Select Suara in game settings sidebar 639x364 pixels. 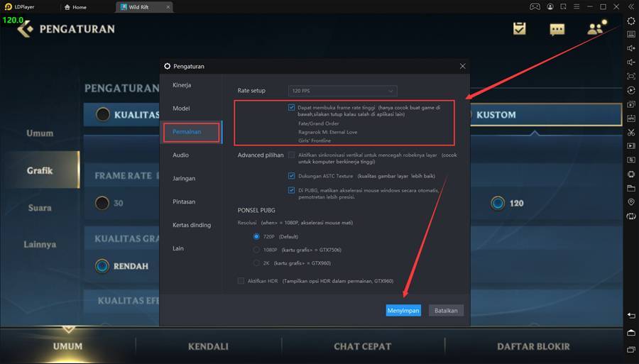click(40, 208)
